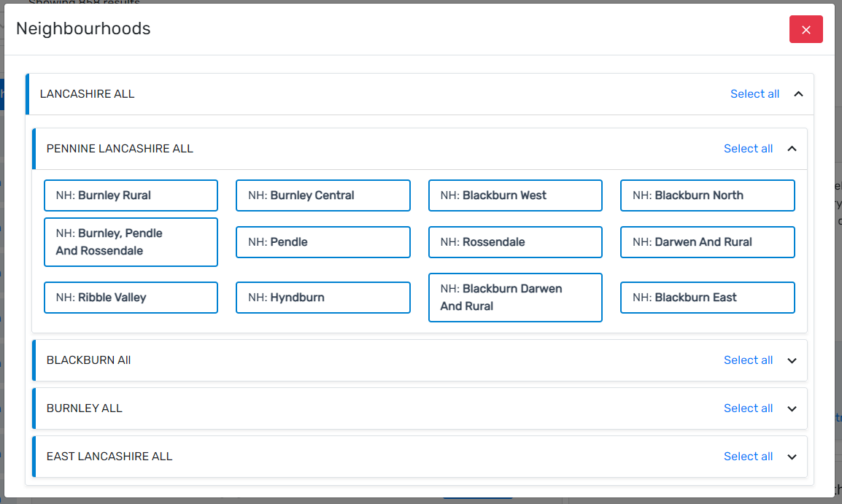Viewport: 842px width, 504px height.
Task: Expand the BURNLEY ALL section chevron
Action: (792, 408)
